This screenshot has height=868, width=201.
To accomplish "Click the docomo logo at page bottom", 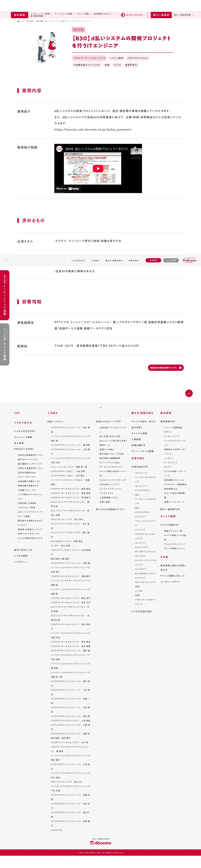I will (x=100, y=841).
